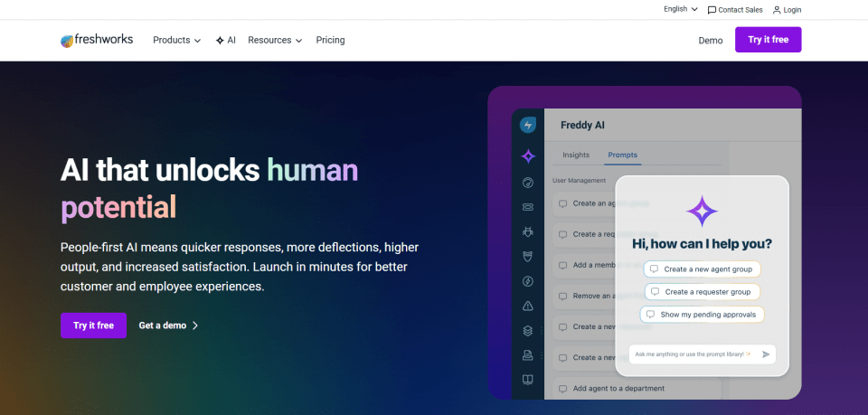Choose the prompt row starting with Create a req

pos(584,234)
